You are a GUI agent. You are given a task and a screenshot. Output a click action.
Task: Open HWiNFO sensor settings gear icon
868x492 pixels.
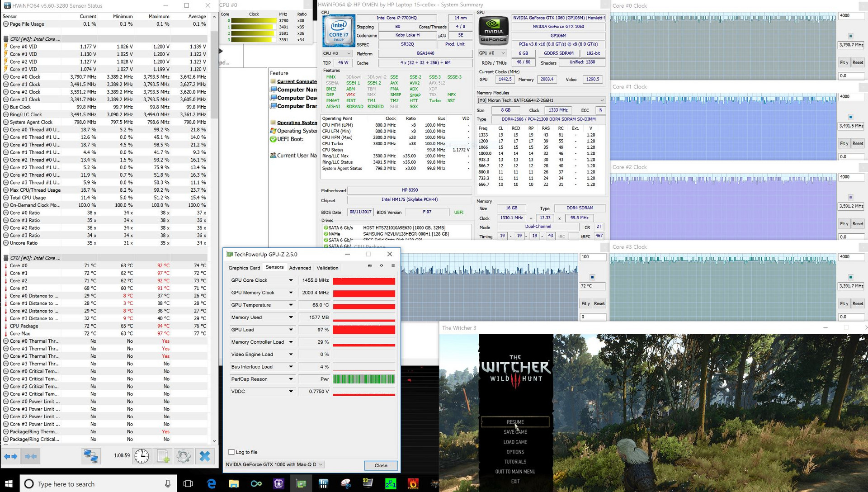click(x=183, y=456)
